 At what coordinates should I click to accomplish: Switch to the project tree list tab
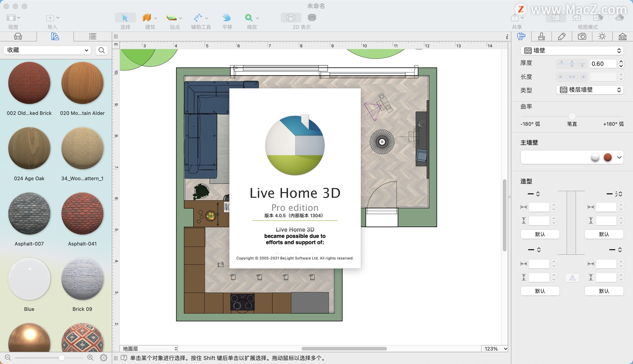point(93,36)
